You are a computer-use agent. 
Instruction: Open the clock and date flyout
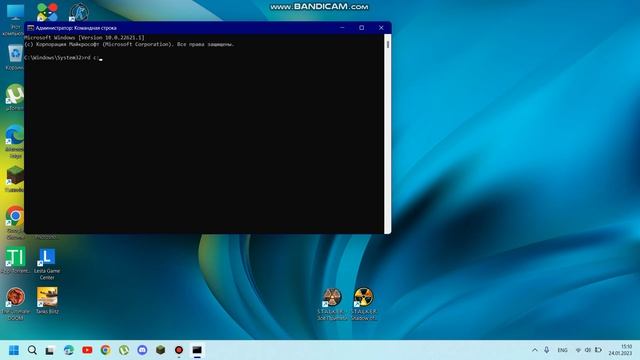[620, 350]
